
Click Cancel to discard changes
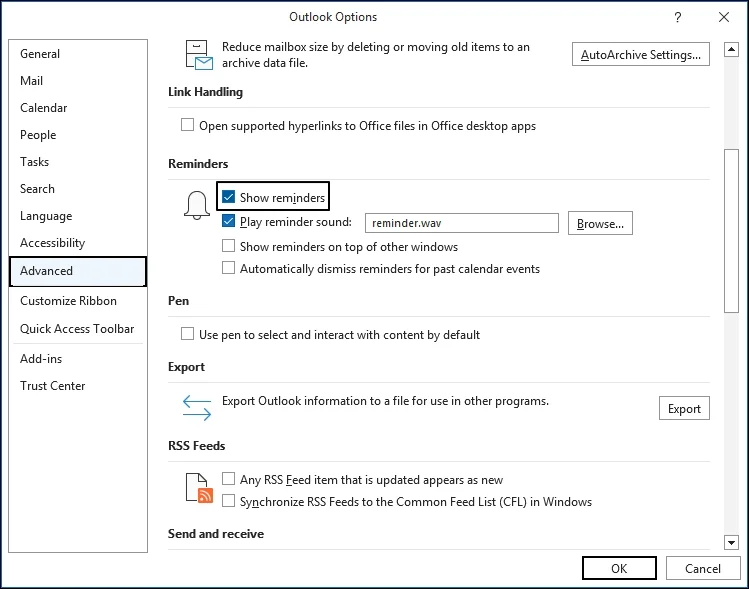(703, 568)
